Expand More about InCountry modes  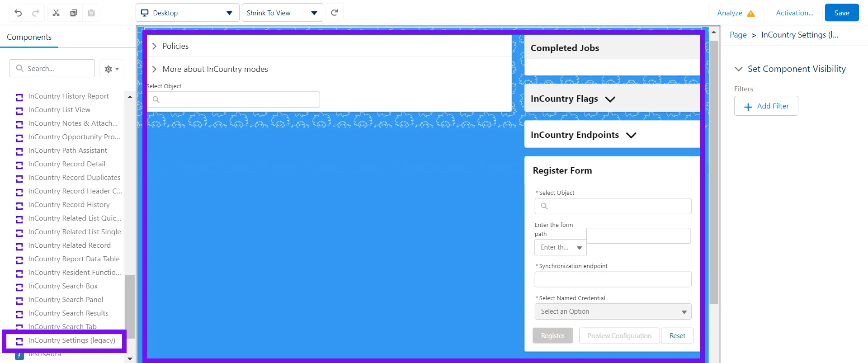[x=154, y=69]
